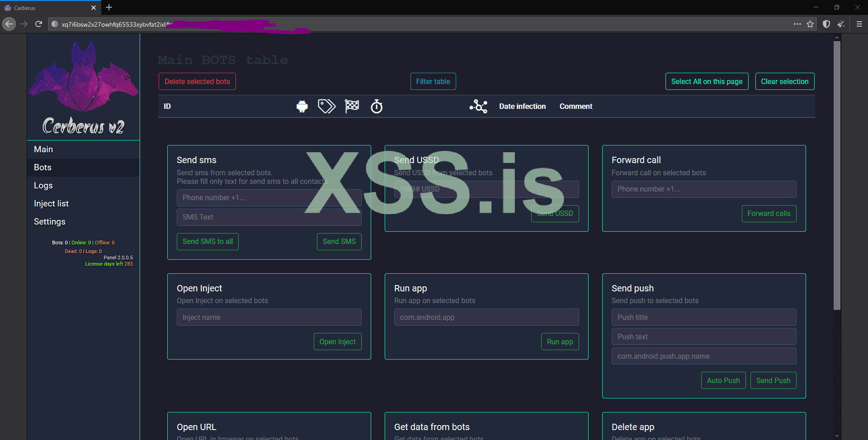Image resolution: width=868 pixels, height=440 pixels.
Task: Click the 'Main BOTS table' heading
Action: [223, 60]
